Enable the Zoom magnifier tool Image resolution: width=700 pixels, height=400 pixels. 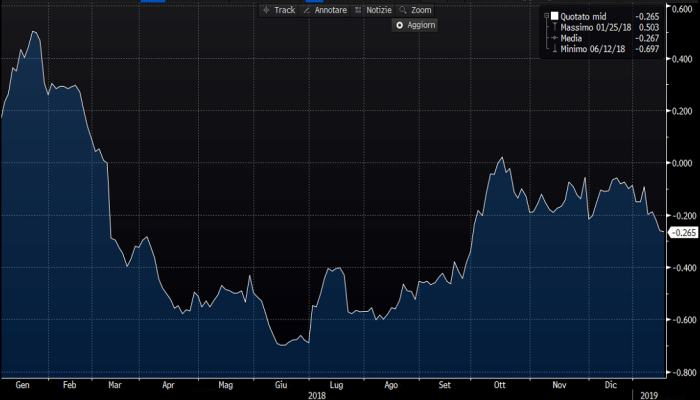(417, 9)
